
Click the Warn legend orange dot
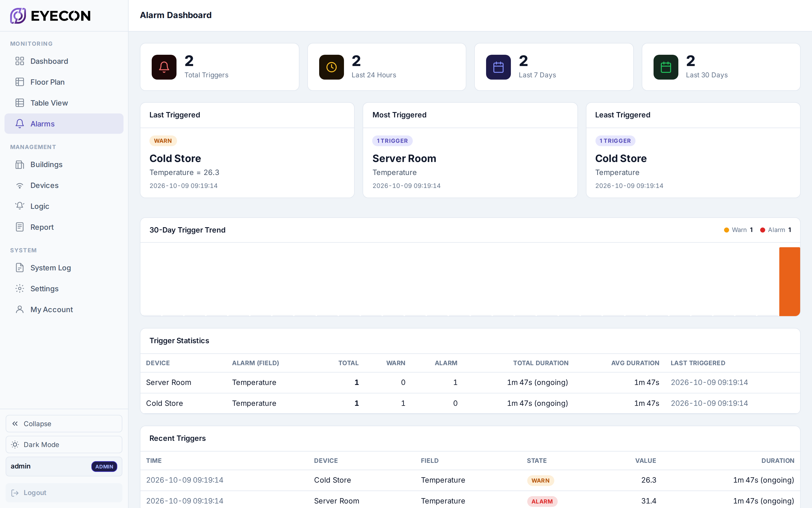[727, 230]
